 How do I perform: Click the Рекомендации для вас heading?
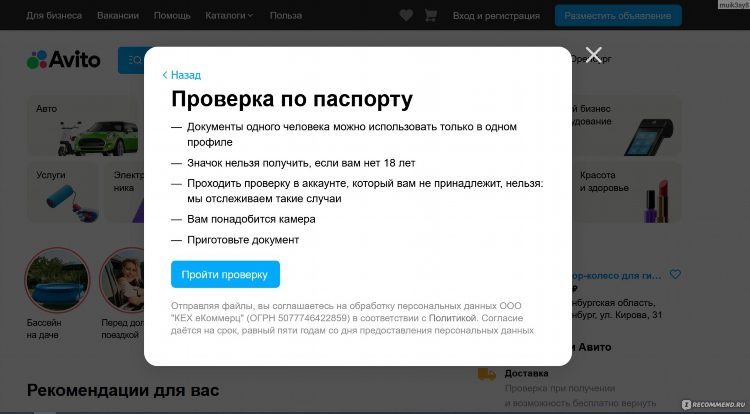click(x=123, y=391)
